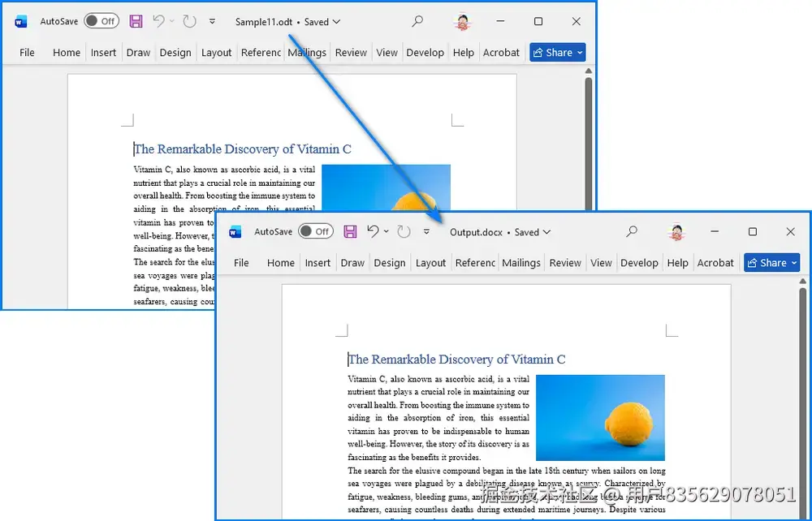Image resolution: width=812 pixels, height=521 pixels.
Task: Click Search icon in Sample11.odt window
Action: point(417,21)
